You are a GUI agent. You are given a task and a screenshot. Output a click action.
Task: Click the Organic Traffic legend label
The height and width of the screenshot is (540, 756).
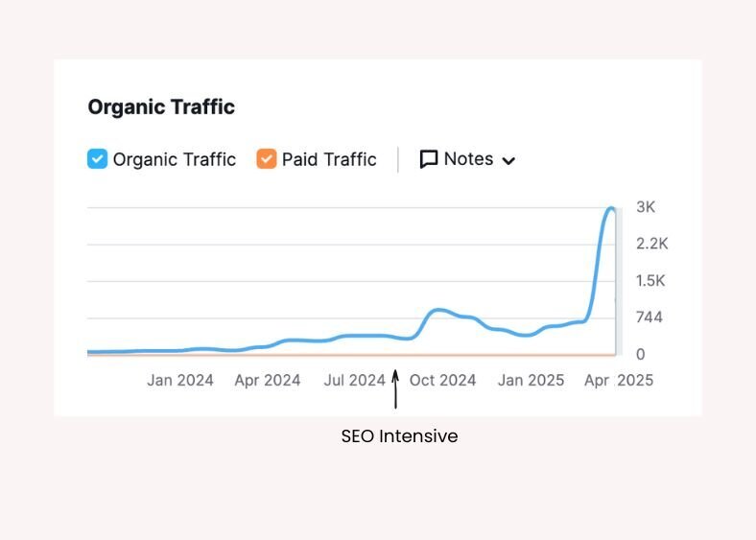[174, 159]
